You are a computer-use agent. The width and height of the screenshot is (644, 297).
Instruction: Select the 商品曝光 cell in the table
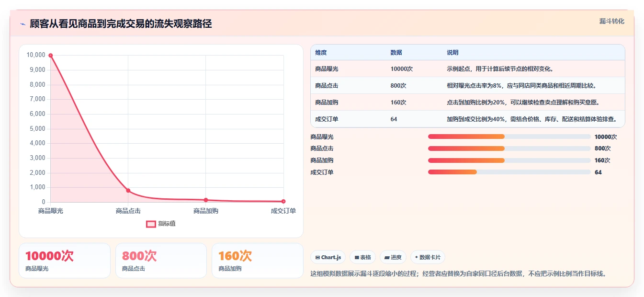coord(327,69)
